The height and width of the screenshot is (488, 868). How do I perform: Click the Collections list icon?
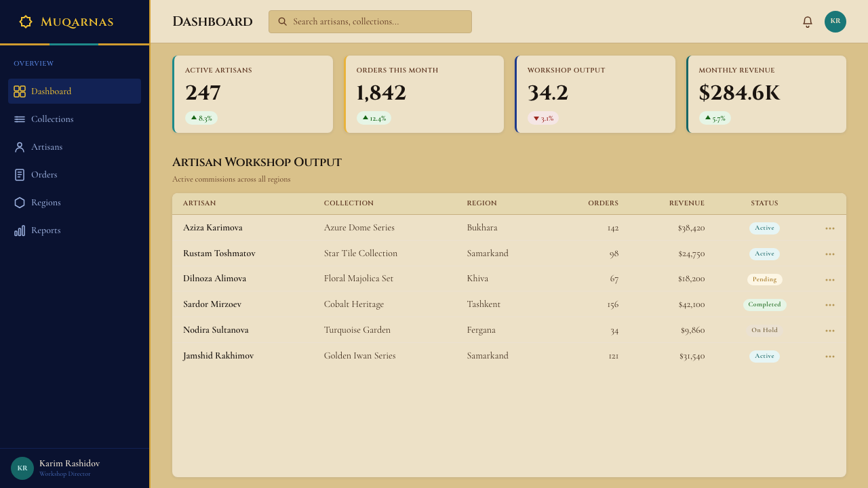tap(20, 119)
